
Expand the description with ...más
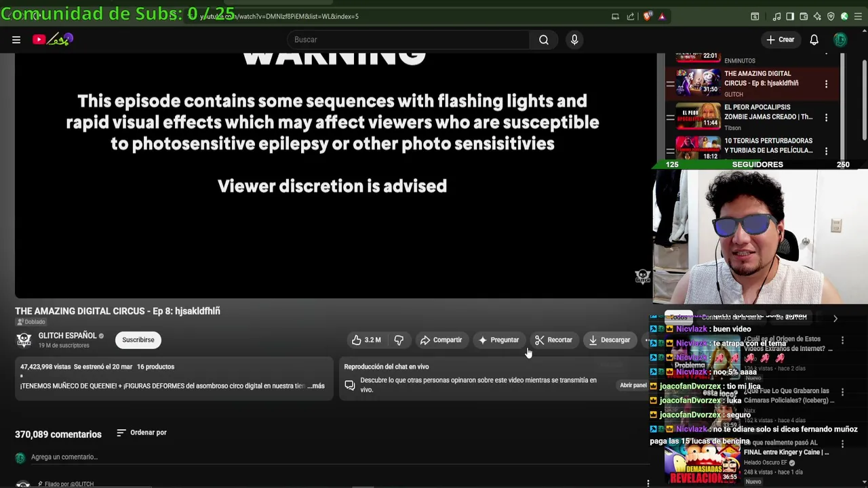[316, 386]
